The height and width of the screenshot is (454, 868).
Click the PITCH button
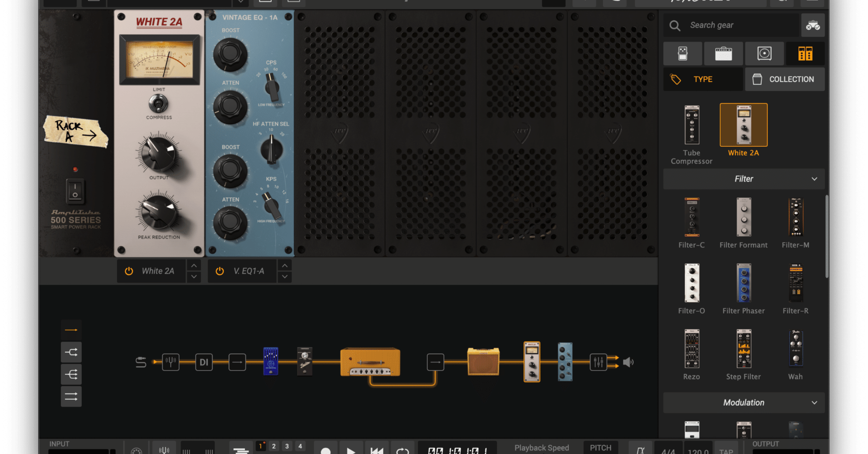(x=601, y=448)
